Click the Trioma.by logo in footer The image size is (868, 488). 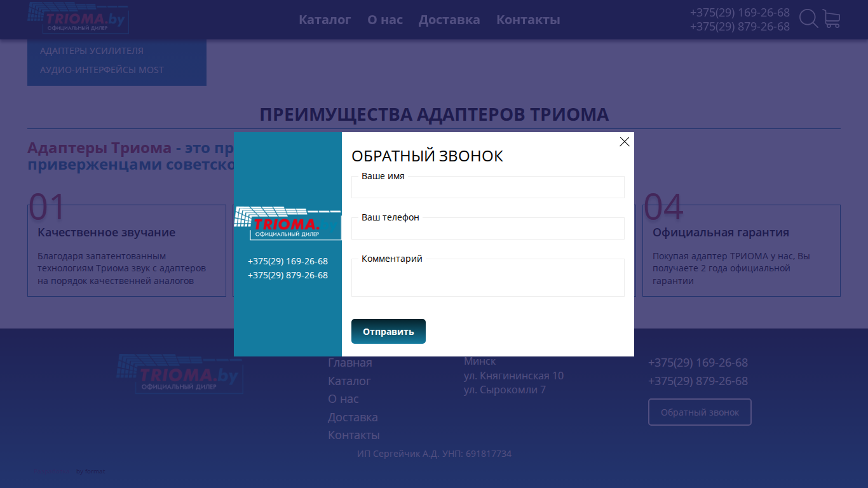[179, 374]
